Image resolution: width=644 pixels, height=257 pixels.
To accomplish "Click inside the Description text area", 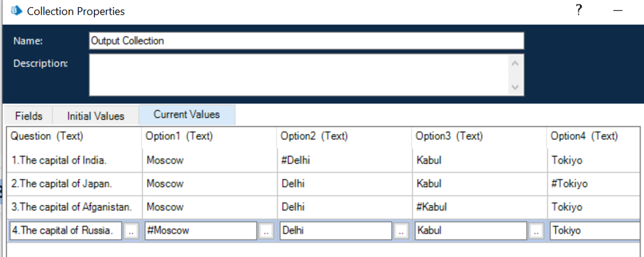I will click(299, 75).
